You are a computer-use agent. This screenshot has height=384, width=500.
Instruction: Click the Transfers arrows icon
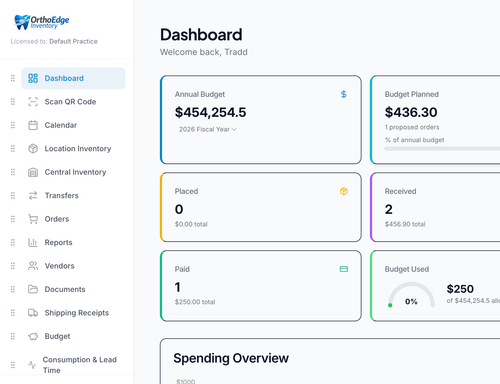33,196
